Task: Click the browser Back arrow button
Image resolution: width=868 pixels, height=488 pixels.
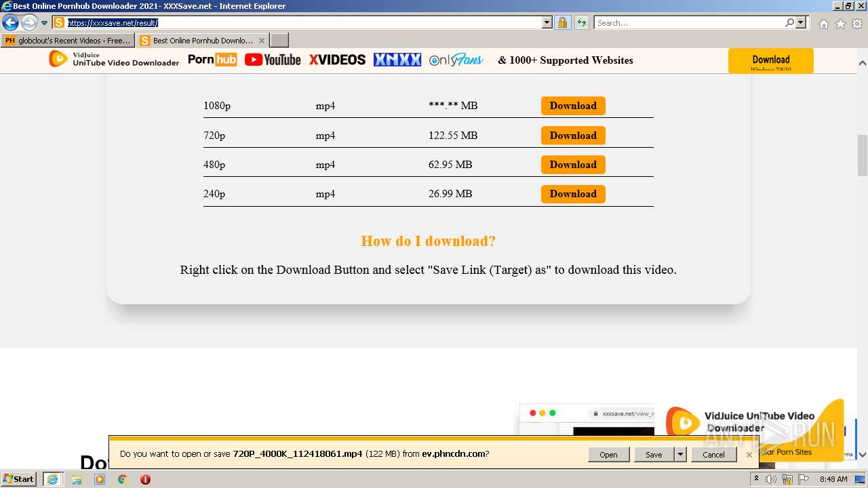Action: [10, 22]
